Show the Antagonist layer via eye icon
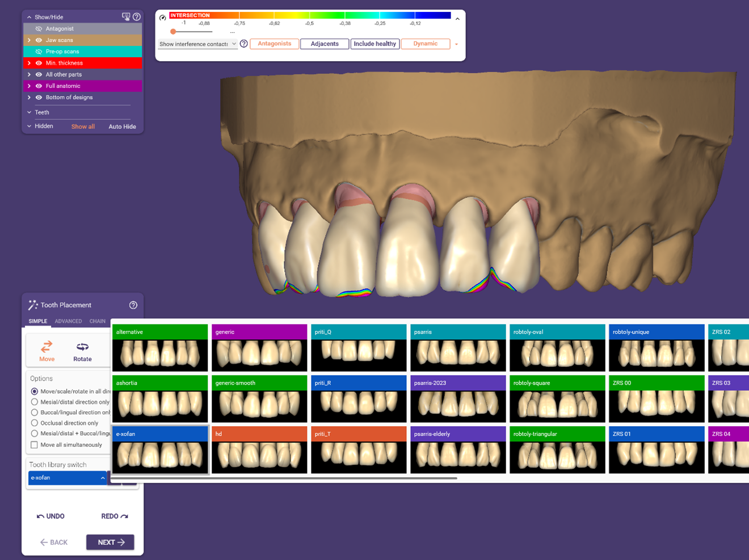 coord(39,29)
